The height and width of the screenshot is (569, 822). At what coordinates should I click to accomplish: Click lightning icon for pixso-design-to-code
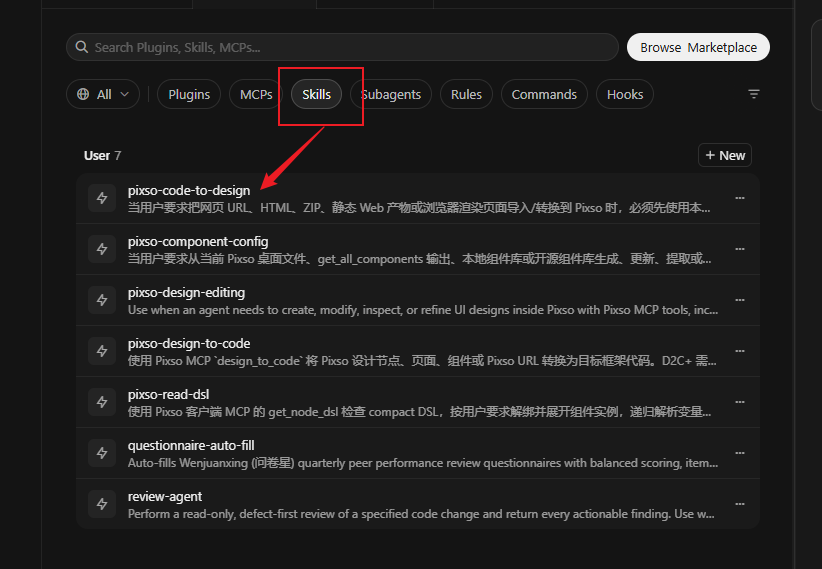tap(102, 351)
